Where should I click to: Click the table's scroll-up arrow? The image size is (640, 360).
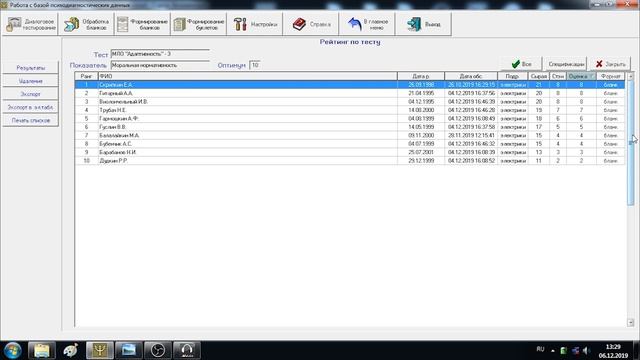631,76
